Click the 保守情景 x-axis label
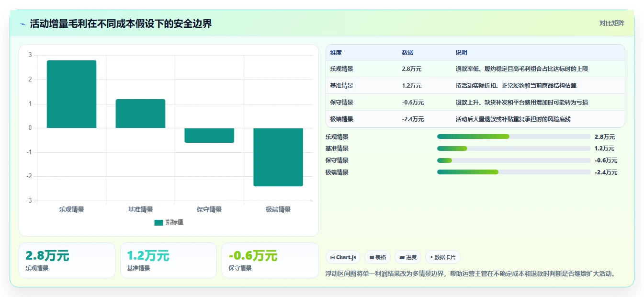 click(x=209, y=209)
